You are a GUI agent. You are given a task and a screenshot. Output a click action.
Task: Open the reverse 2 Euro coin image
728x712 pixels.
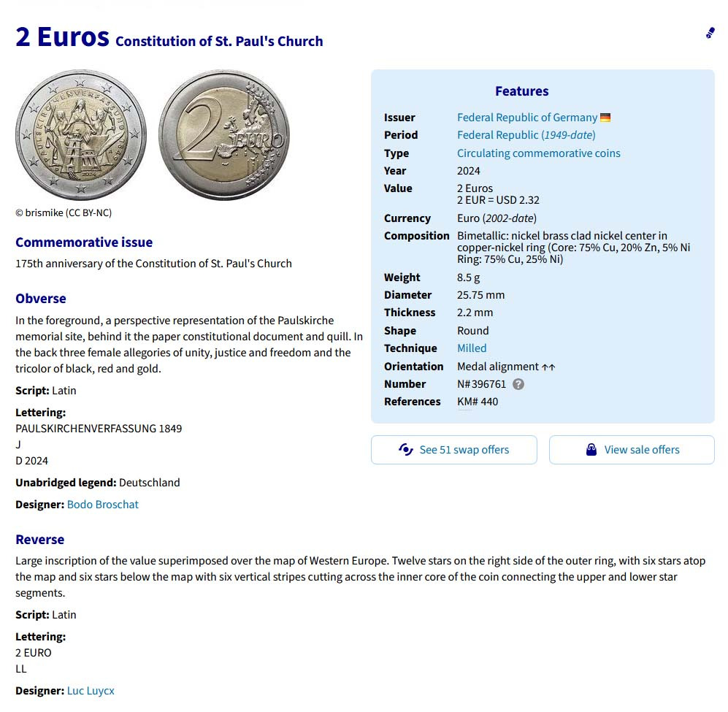pyautogui.click(x=224, y=135)
